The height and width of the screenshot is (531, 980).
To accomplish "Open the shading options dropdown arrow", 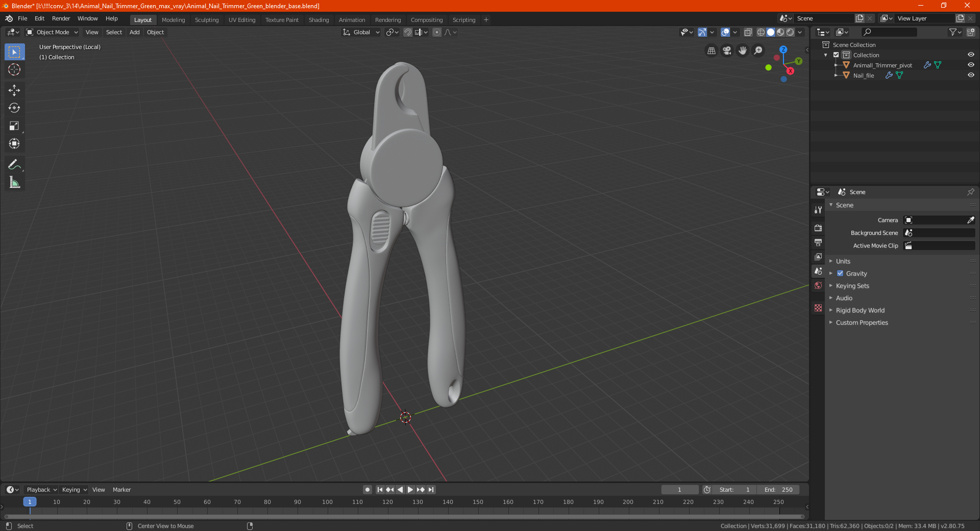I will point(800,32).
